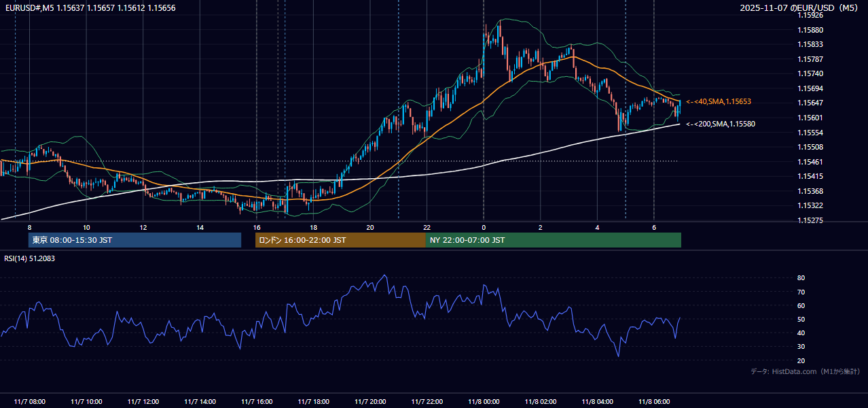Image resolution: width=868 pixels, height=408 pixels.
Task: Click the bottom time label 11/7 10:00
Action: pos(86,402)
